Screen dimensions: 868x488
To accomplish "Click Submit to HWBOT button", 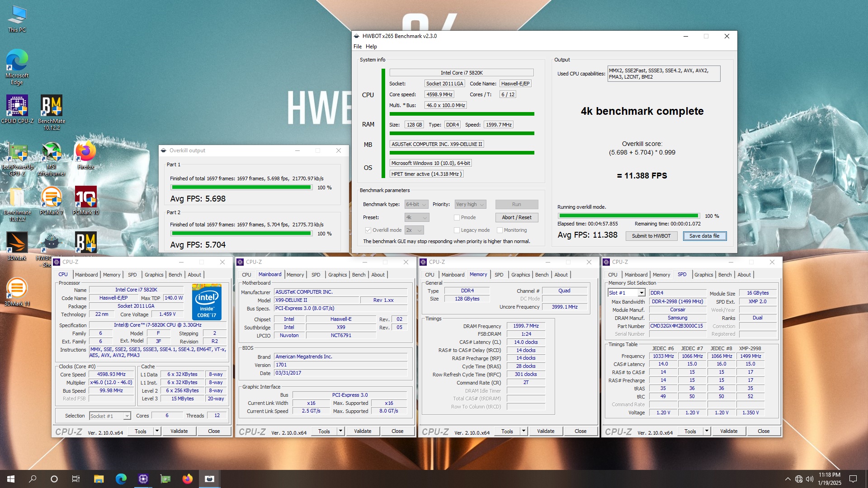I will pyautogui.click(x=651, y=236).
